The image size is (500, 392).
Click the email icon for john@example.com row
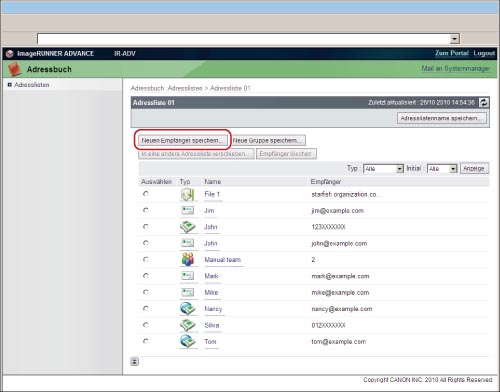(x=187, y=243)
